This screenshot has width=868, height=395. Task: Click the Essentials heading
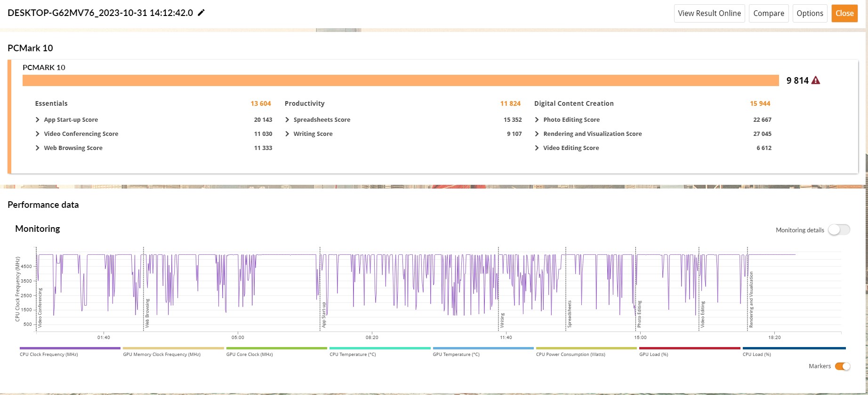tap(51, 103)
